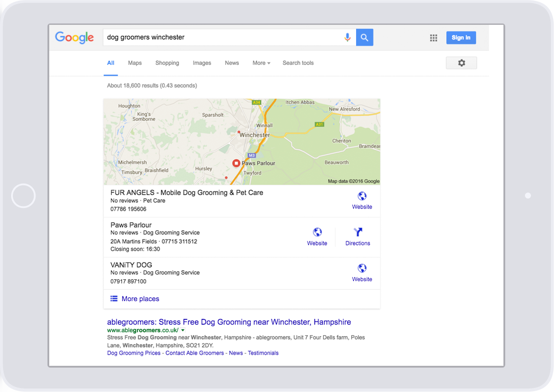
Task: Click the blue search magnifier button
Action: pos(365,38)
